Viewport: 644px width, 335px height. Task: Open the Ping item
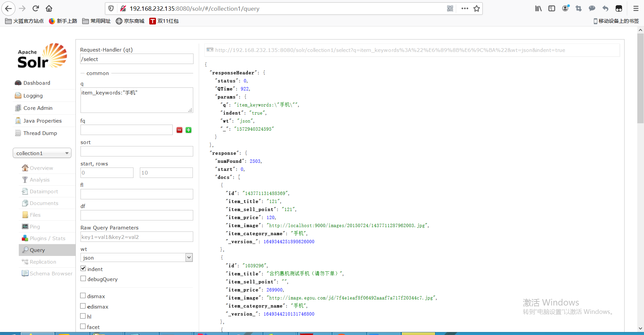(35, 226)
